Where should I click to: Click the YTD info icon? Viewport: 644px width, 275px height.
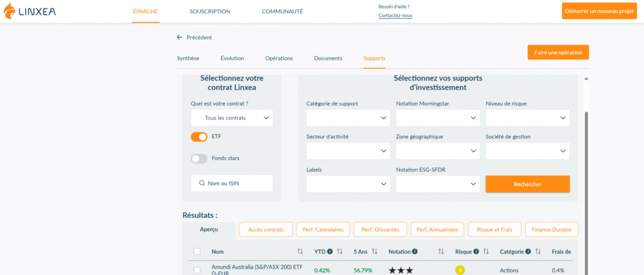[330, 252]
